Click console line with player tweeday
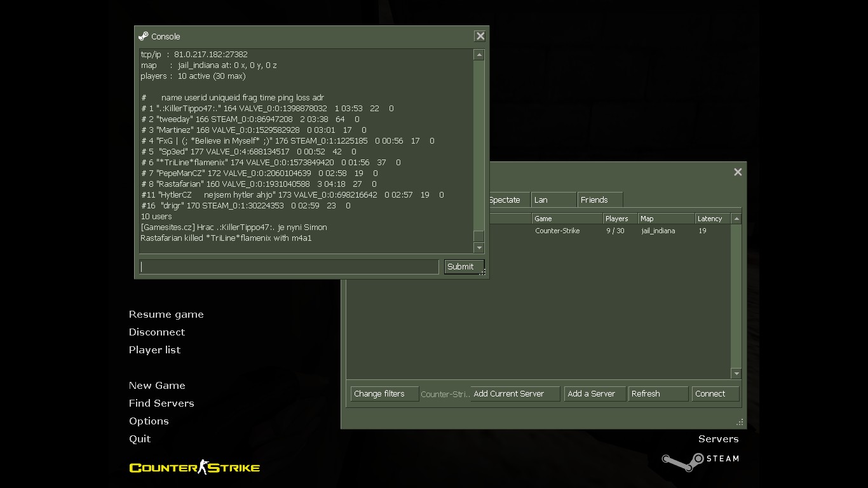The width and height of the screenshot is (868, 488). point(250,119)
